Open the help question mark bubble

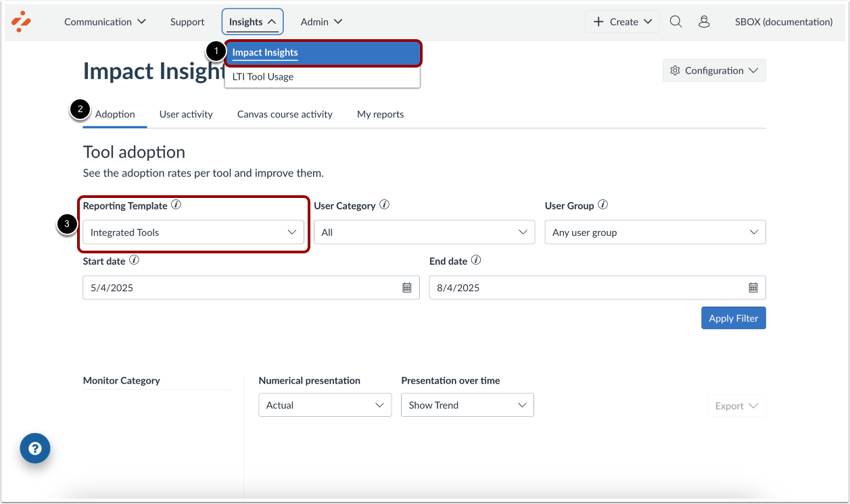34,448
